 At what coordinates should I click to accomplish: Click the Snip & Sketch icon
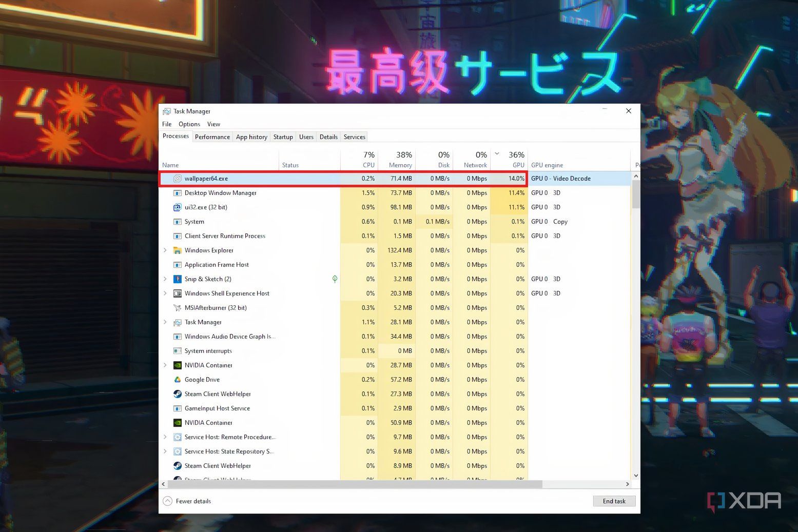[177, 279]
